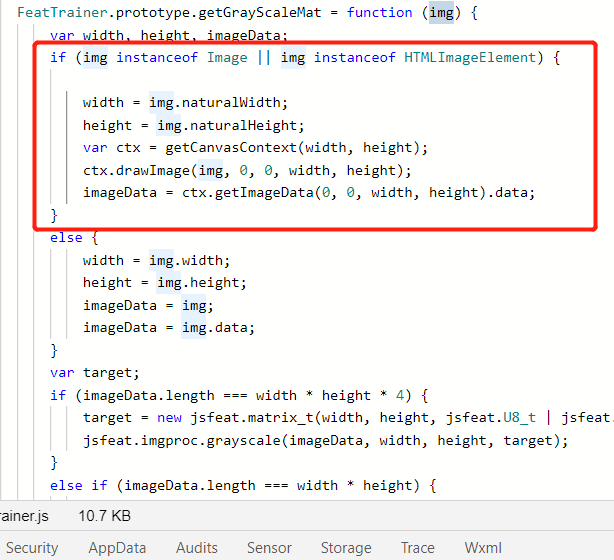This screenshot has width=614, height=560.
Task: Click the getCanvasContext function call
Action: [231, 148]
